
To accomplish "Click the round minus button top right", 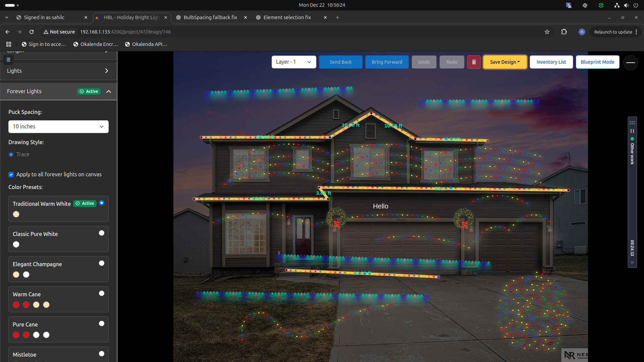I will (630, 62).
